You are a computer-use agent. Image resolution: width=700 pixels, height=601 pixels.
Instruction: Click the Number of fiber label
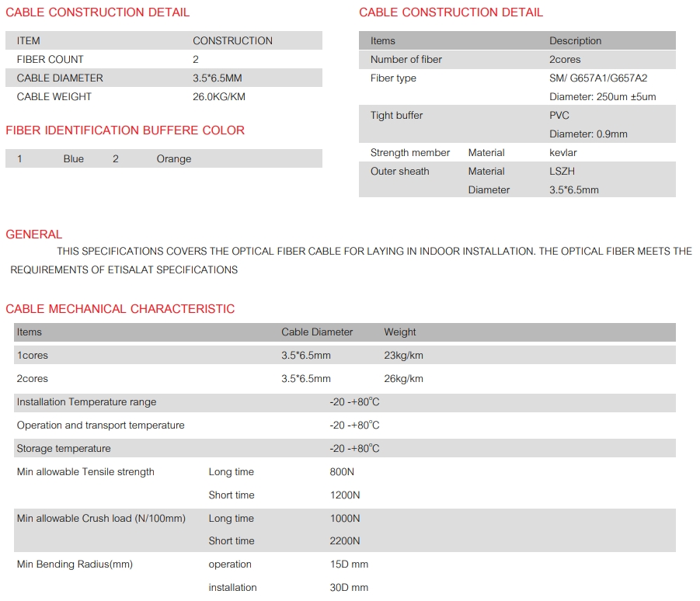[406, 60]
